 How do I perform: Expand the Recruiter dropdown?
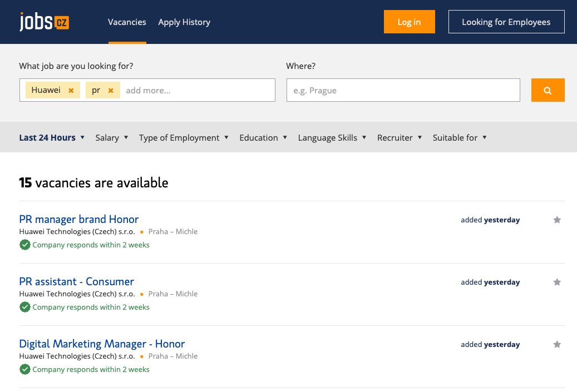point(400,137)
